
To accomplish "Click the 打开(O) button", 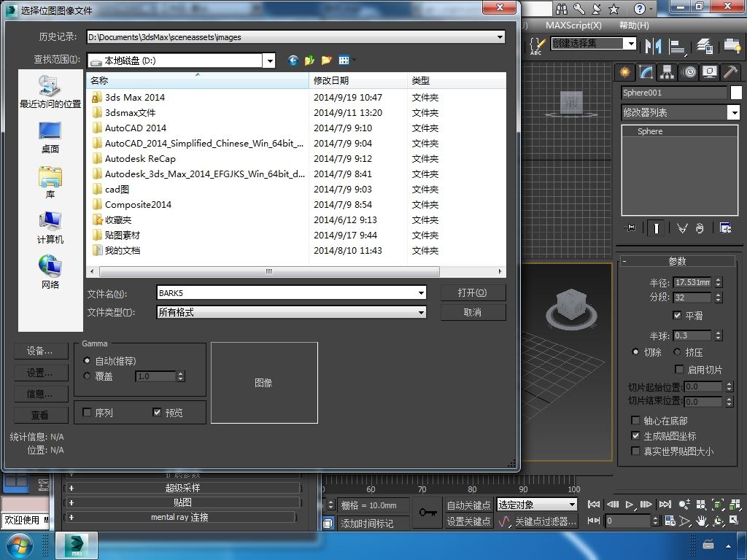I will [x=473, y=292].
